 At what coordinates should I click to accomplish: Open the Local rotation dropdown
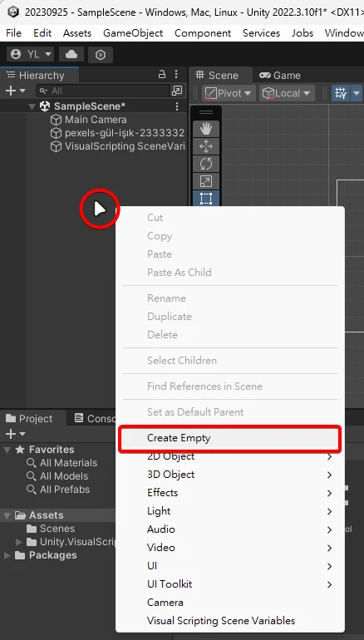click(x=287, y=93)
